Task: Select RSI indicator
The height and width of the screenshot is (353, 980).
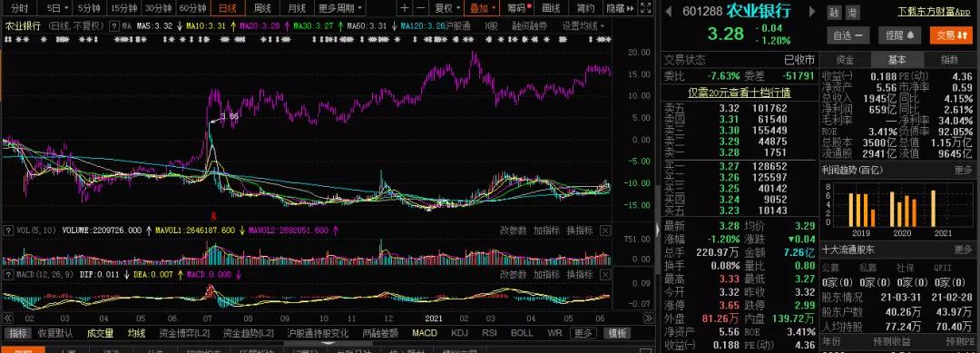Action: tap(489, 333)
